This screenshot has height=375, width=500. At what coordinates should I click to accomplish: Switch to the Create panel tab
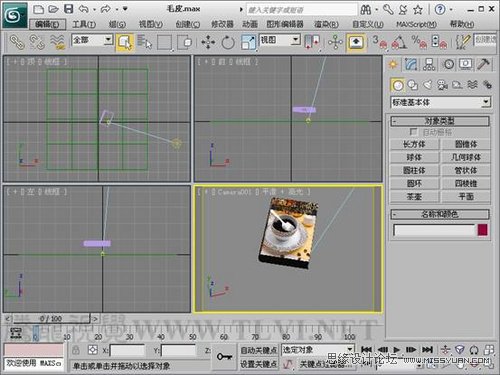coord(393,64)
